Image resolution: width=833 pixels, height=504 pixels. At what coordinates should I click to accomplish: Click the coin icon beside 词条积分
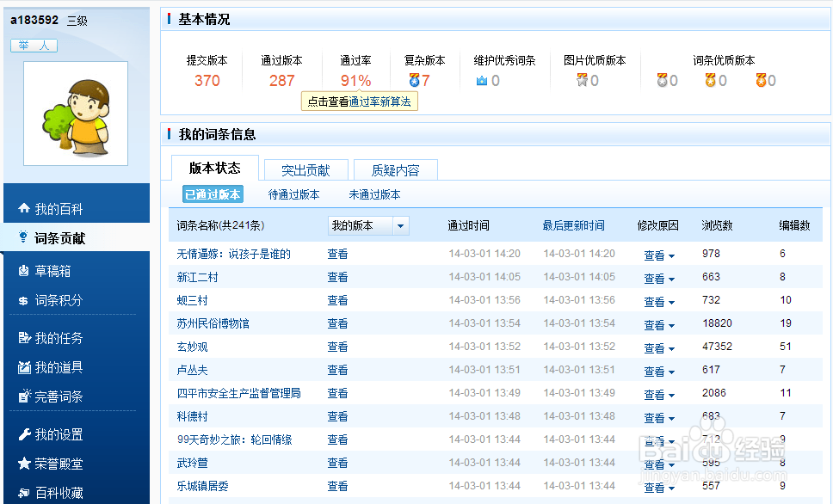tap(23, 301)
